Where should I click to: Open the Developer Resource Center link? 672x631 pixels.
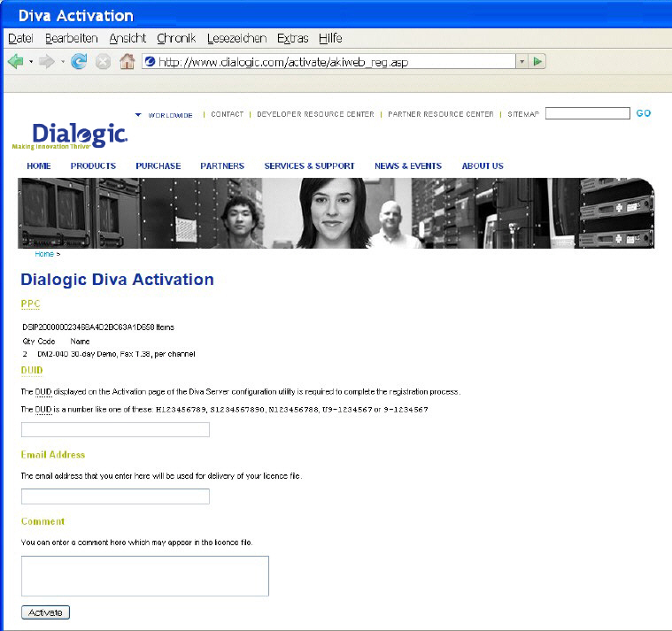pyautogui.click(x=315, y=114)
